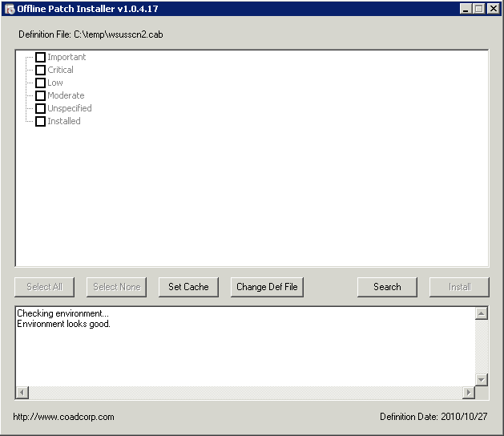The width and height of the screenshot is (504, 436).
Task: Enable the Low severity checkbox
Action: click(40, 83)
